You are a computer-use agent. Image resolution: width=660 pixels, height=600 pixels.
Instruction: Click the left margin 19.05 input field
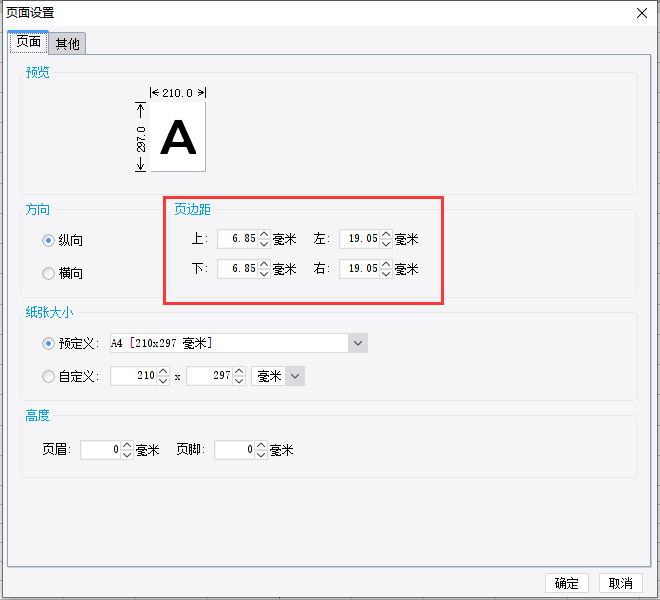360,239
